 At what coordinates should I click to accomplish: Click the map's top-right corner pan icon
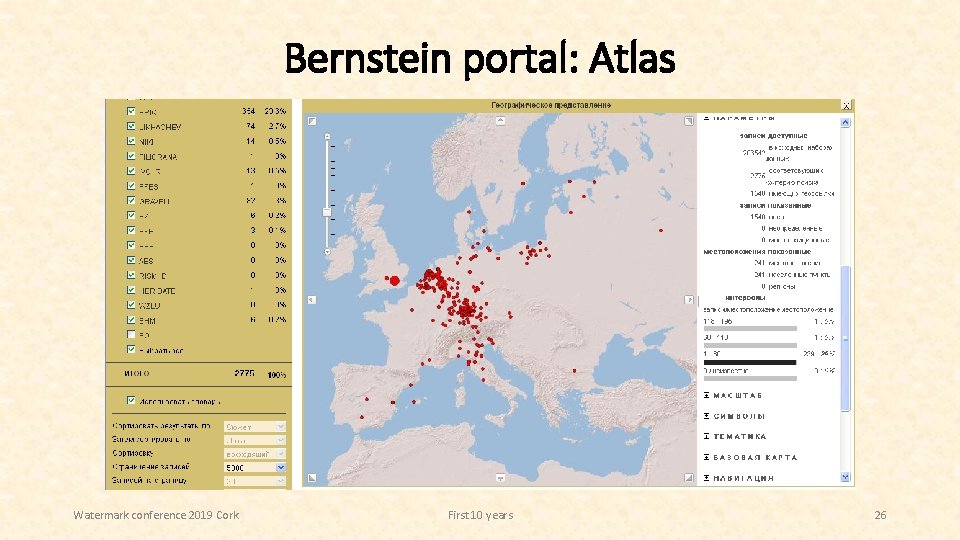tap(689, 121)
